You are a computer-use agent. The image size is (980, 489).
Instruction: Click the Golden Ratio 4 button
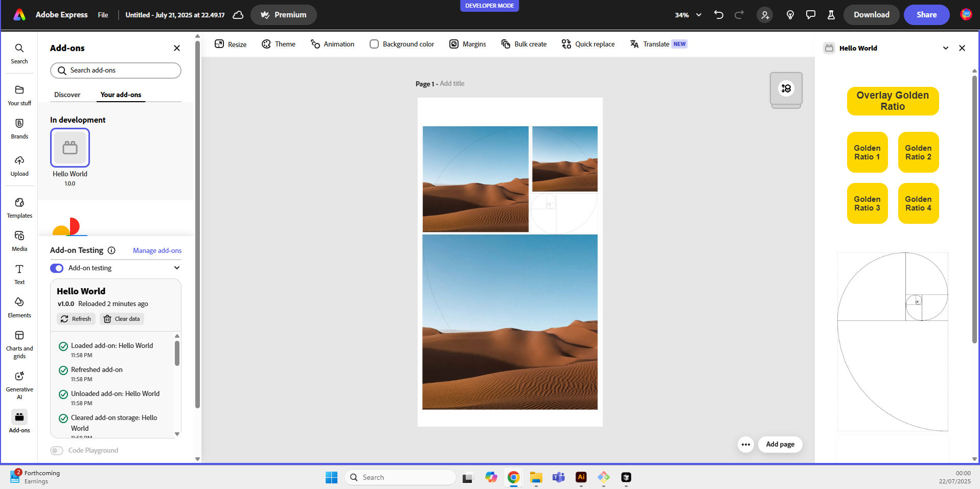[x=919, y=203]
